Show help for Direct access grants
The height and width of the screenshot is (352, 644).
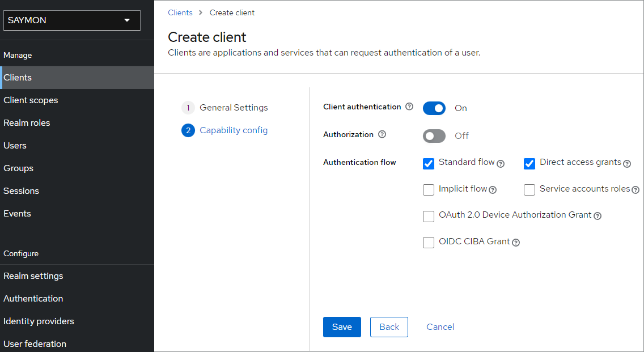[x=627, y=163]
